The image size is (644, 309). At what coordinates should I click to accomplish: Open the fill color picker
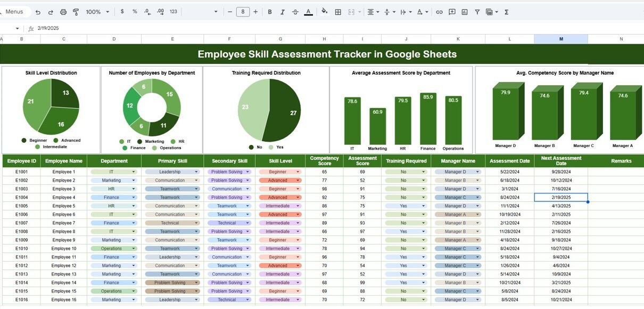point(324,12)
